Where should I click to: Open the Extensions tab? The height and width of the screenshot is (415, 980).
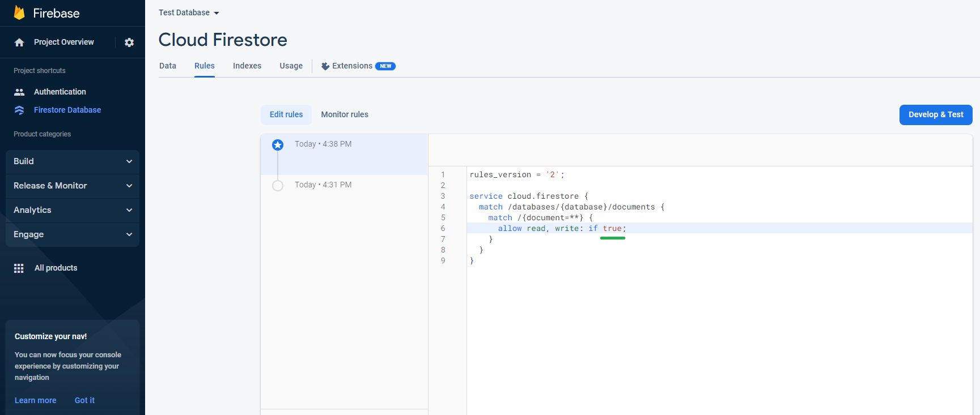click(x=358, y=66)
